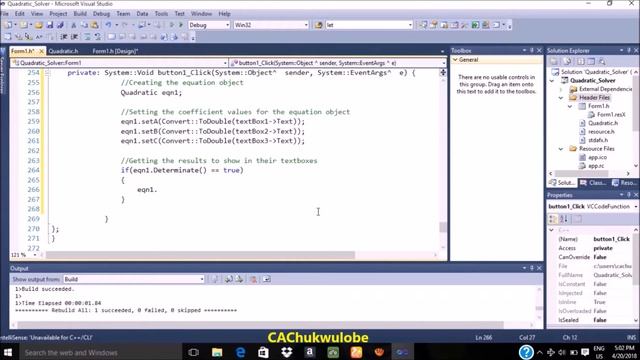Click the Solution Explorer toolbar window icon
Screen dimensions: 640x360
[423, 25]
